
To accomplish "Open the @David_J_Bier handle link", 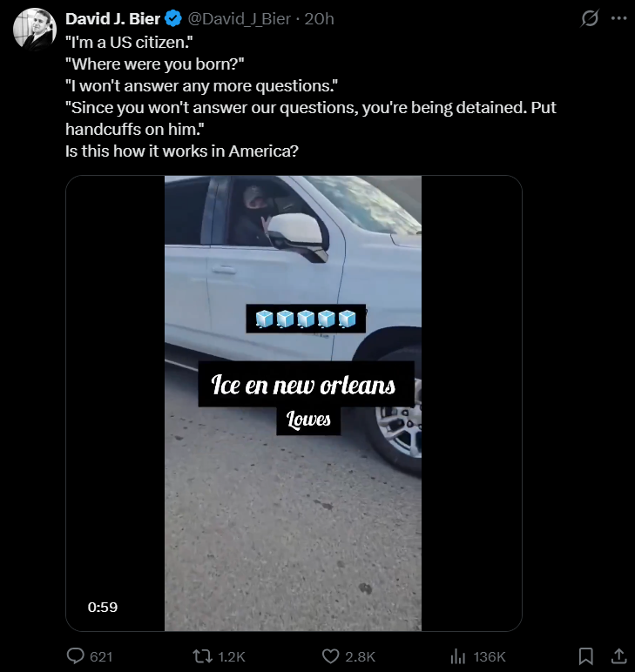I will [x=240, y=19].
